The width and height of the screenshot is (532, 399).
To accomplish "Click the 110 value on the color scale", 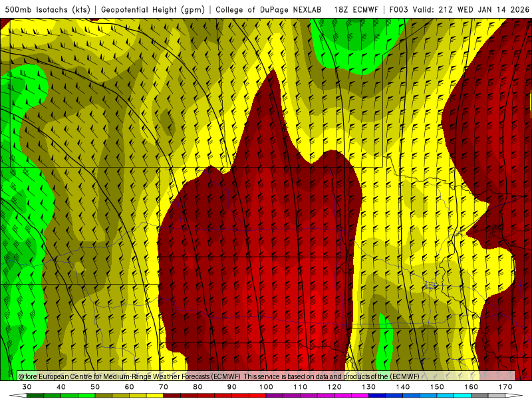I will point(301,387).
